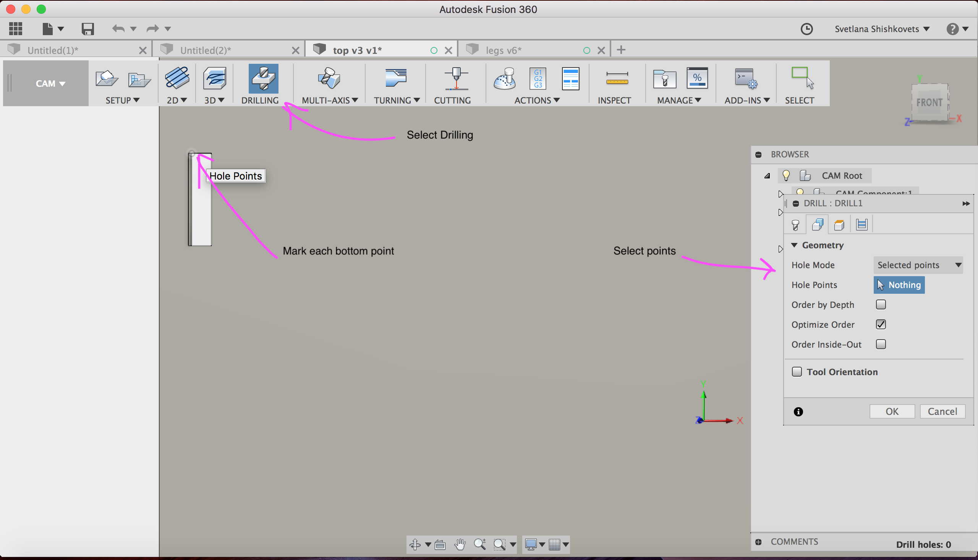Open the Help question mark menu
The width and height of the screenshot is (978, 560).
(952, 29)
